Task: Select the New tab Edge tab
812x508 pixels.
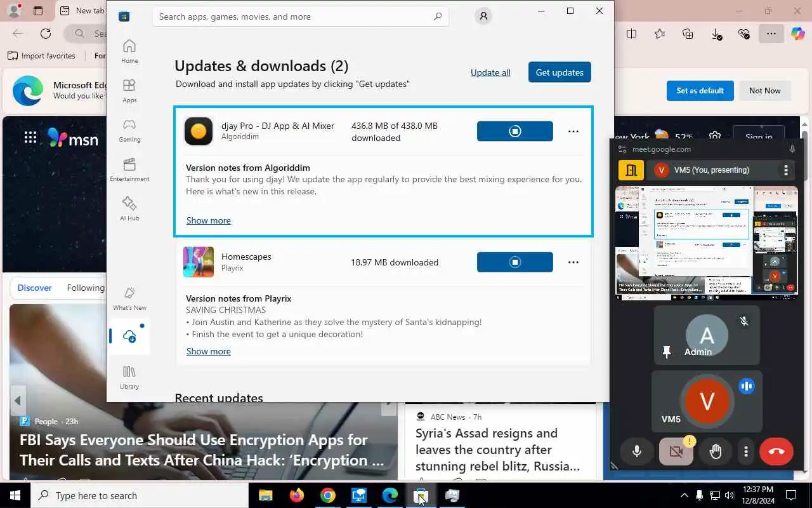Action: tap(81, 11)
